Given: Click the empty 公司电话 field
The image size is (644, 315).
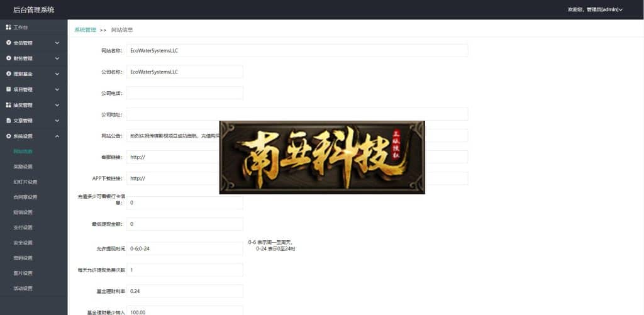Looking at the screenshot, I should (184, 93).
